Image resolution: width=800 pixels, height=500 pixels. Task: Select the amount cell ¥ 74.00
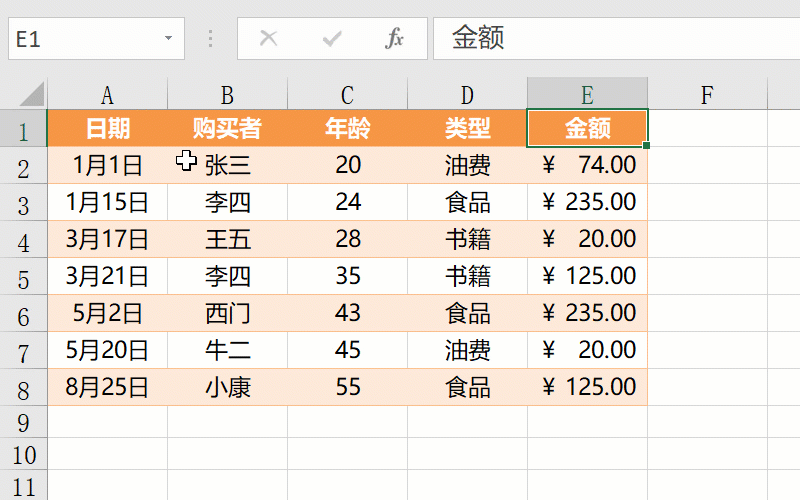pos(587,165)
